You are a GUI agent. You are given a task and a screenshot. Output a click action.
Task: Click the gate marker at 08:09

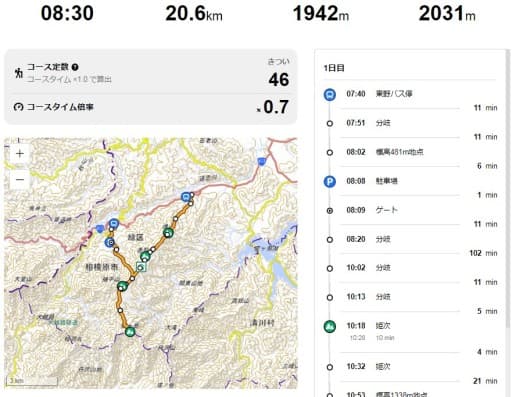pyautogui.click(x=330, y=211)
